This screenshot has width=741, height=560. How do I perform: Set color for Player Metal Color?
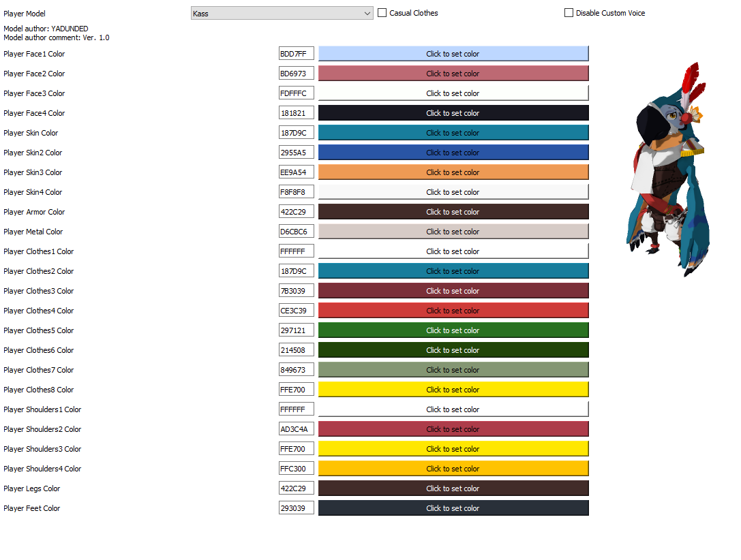click(453, 232)
